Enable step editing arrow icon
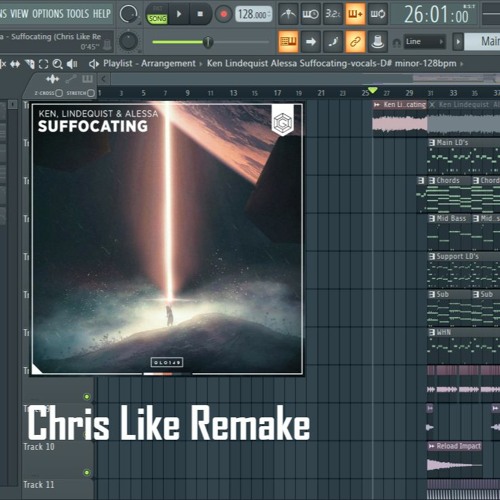 310,42
